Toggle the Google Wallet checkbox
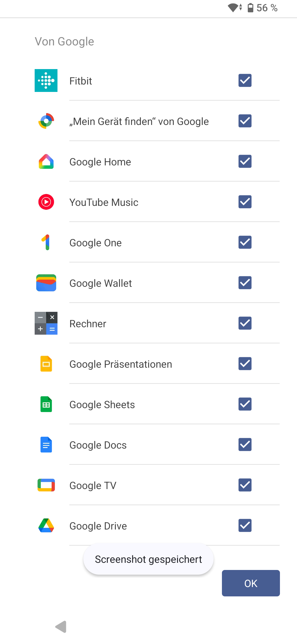This screenshot has height=644, width=297. coord(245,283)
